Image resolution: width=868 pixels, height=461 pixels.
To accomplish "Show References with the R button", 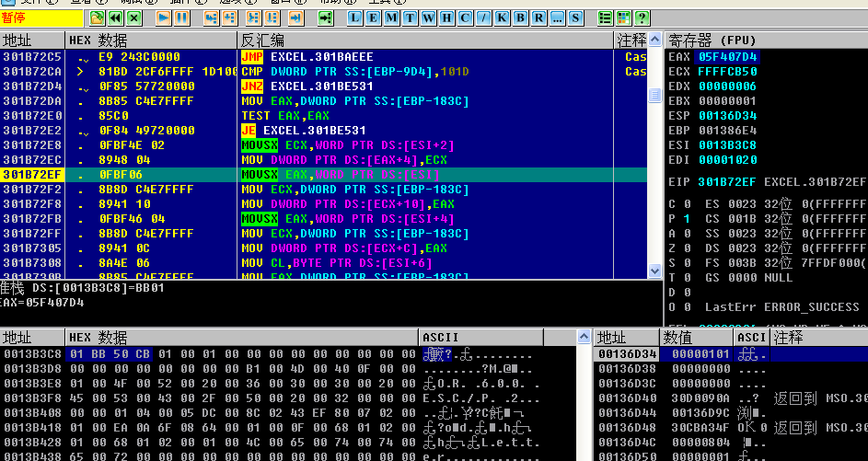I will click(538, 17).
